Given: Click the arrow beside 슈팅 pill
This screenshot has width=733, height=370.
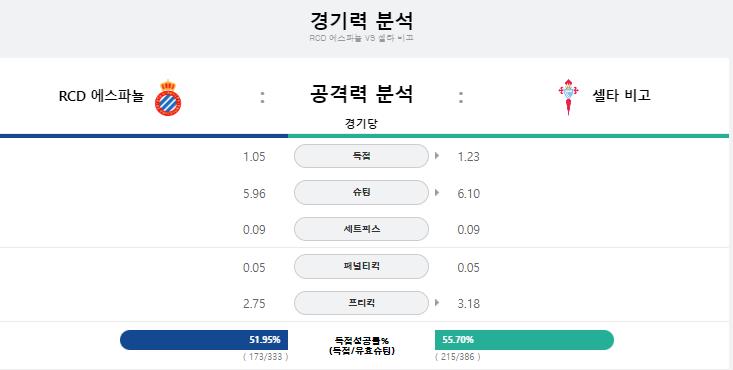Looking at the screenshot, I should point(437,192).
